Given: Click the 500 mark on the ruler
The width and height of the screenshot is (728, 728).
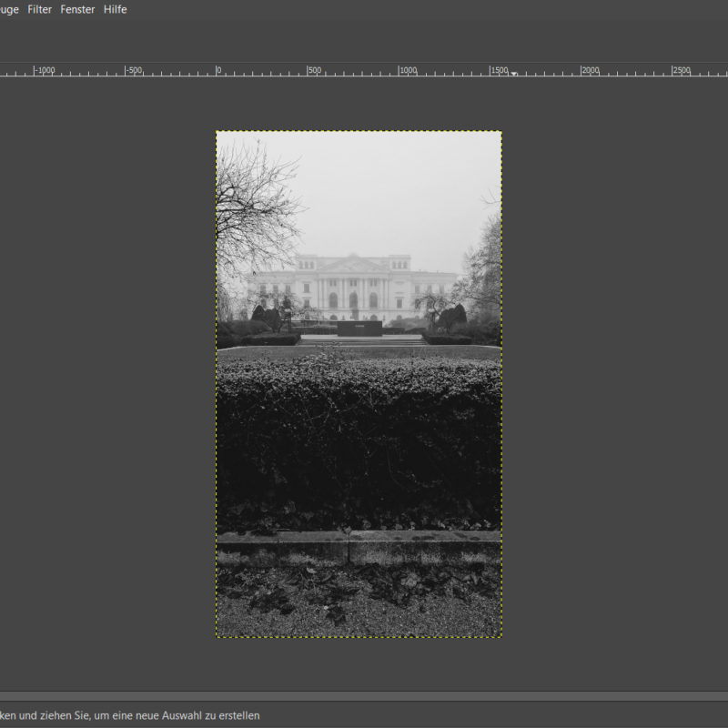Looking at the screenshot, I should coord(314,70).
